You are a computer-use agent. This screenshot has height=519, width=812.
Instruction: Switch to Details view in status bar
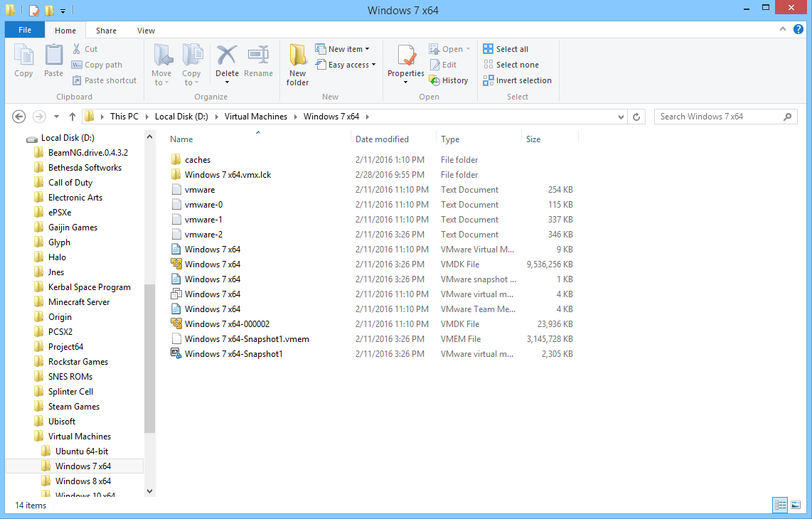780,505
